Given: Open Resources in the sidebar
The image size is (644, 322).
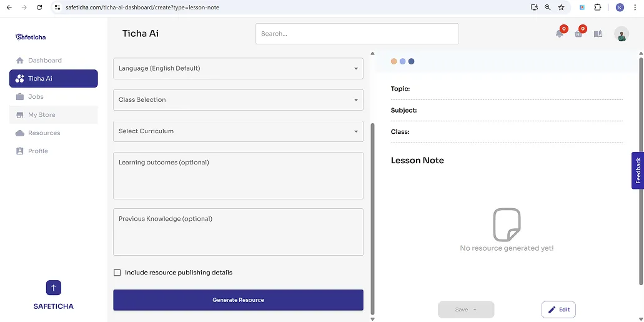Looking at the screenshot, I should (53, 133).
